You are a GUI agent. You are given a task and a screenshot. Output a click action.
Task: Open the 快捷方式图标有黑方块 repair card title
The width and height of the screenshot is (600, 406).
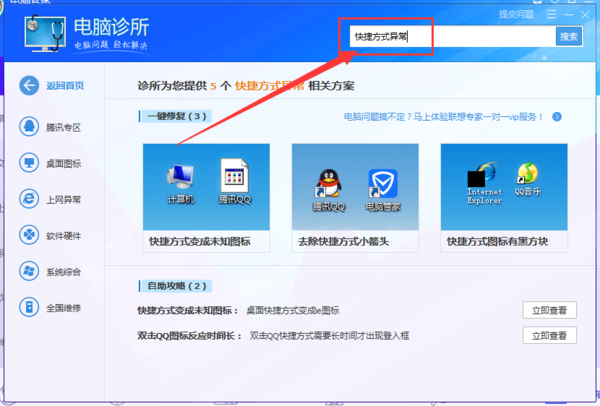click(497, 241)
